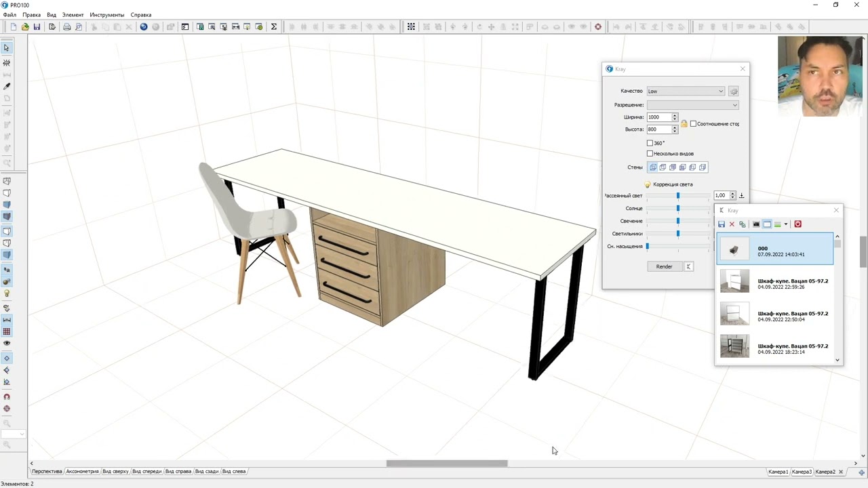The width and height of the screenshot is (868, 488).
Task: Increase the 1,00 light value stepper
Action: pos(732,193)
